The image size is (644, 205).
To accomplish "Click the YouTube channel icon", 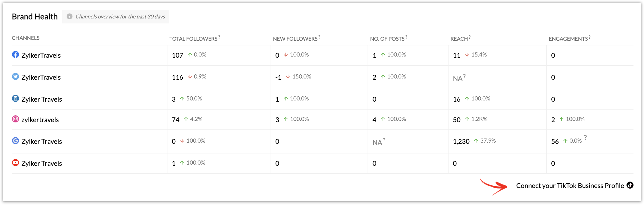I will (15, 163).
